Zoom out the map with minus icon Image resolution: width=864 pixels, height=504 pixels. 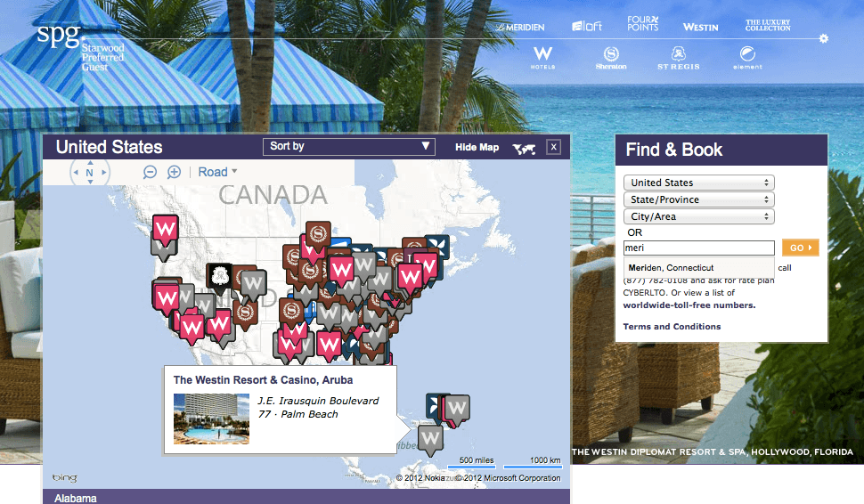point(150,172)
